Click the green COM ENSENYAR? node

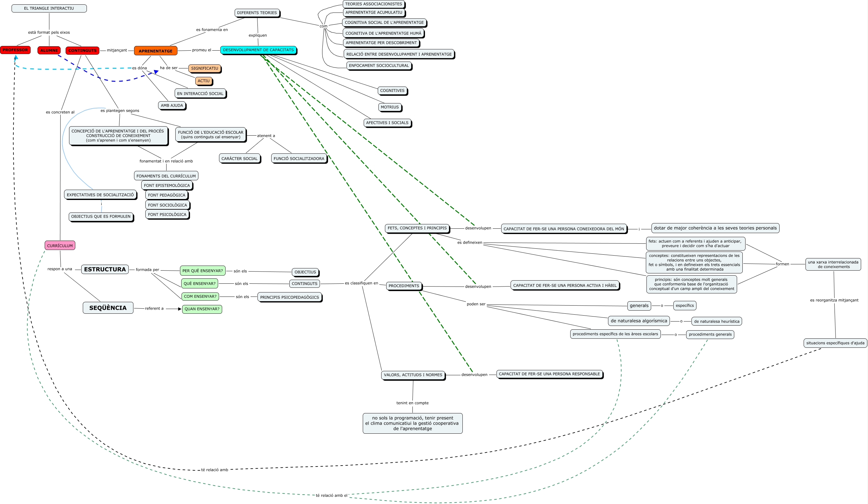[x=200, y=296]
